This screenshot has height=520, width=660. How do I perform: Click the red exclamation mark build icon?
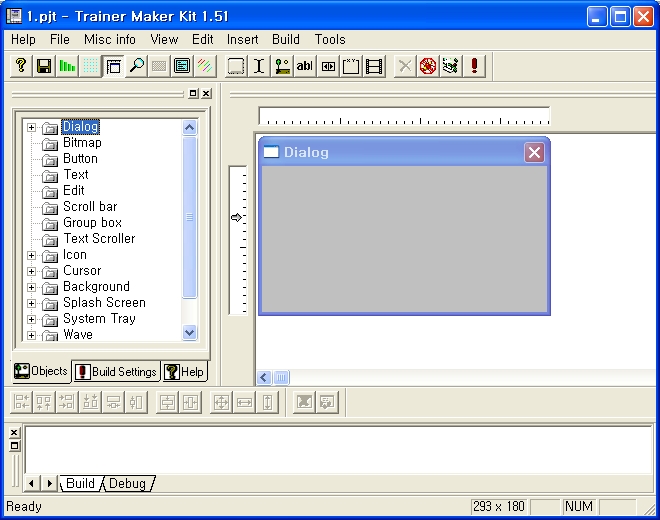coord(474,66)
